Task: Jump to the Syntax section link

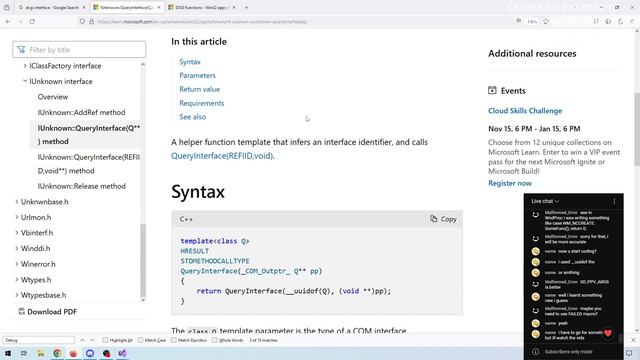Action: pos(190,62)
